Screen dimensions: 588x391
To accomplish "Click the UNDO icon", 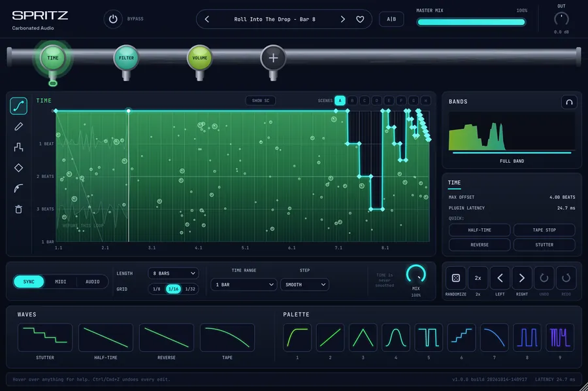I will tap(544, 278).
